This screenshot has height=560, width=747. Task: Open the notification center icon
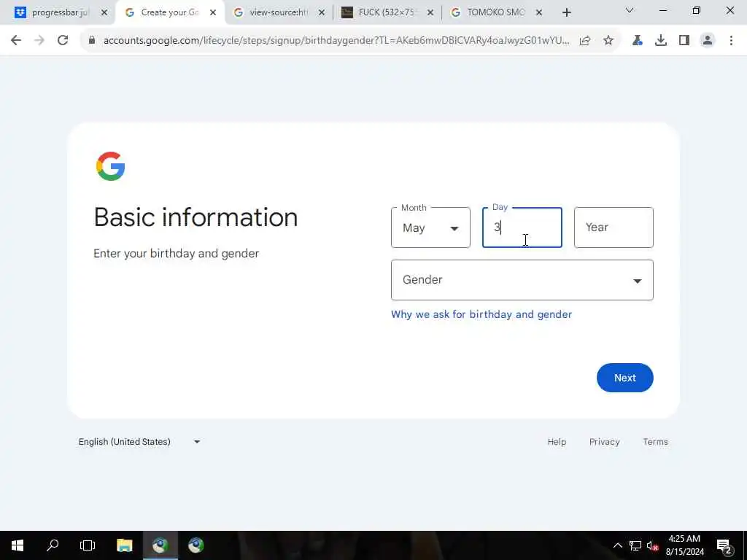[724, 545]
